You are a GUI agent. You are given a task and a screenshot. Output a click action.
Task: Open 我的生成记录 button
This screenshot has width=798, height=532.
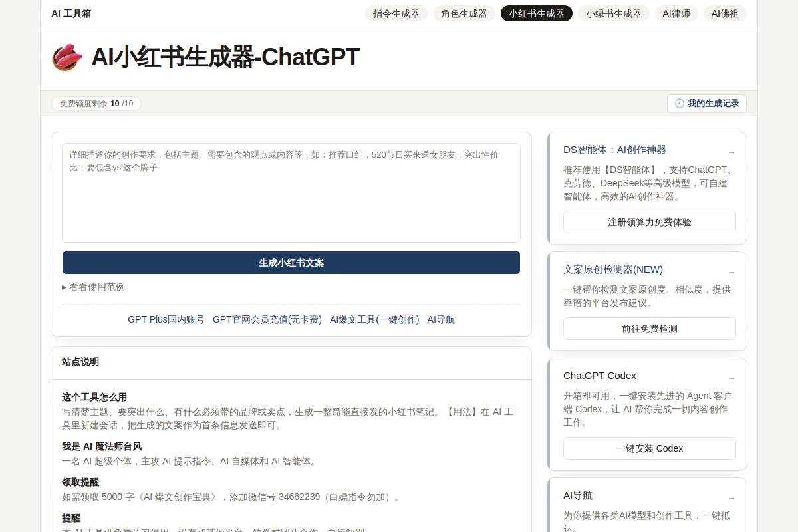pos(707,104)
